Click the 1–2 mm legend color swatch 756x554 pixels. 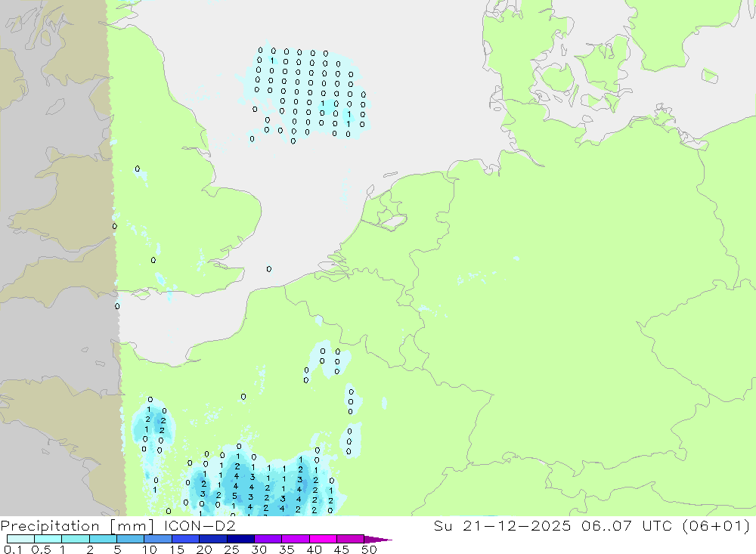pos(76,539)
